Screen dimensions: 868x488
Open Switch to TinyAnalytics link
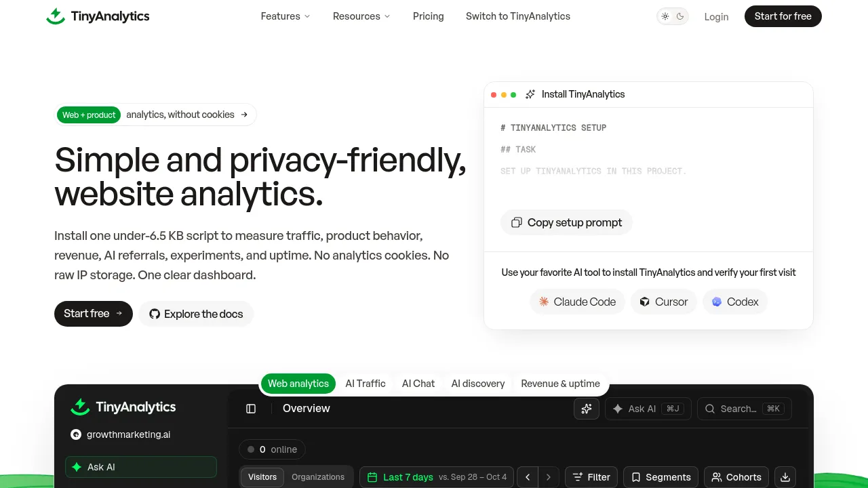[x=518, y=16]
